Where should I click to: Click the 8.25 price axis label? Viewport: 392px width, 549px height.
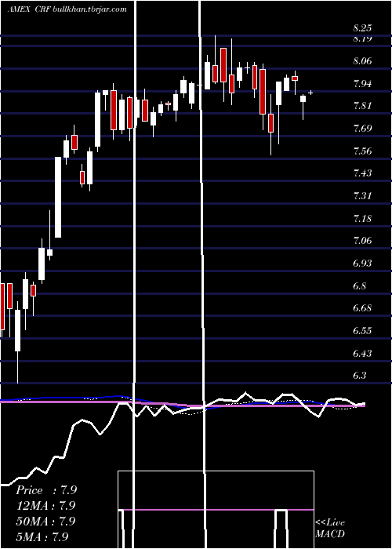pos(362,28)
